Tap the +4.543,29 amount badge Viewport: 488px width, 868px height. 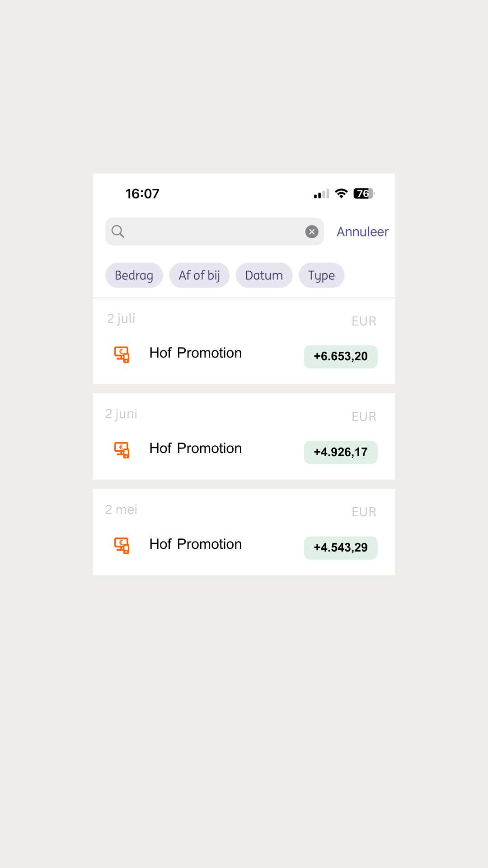341,548
